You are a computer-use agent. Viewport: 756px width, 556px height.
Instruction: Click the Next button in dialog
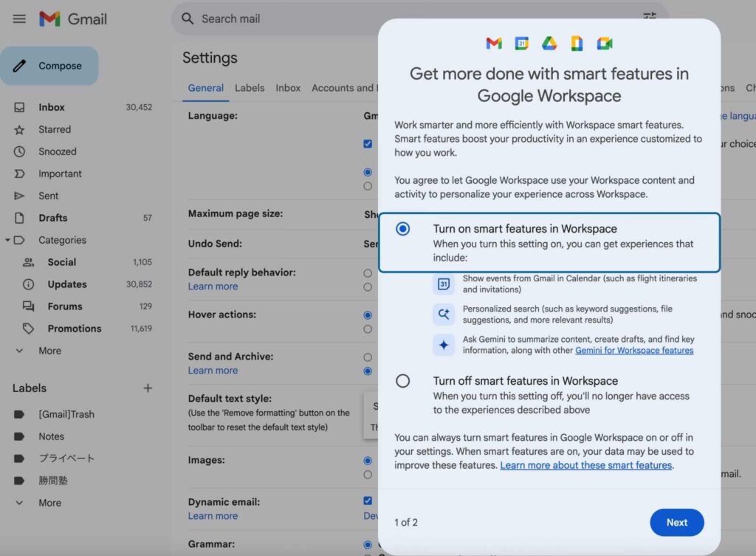click(677, 522)
